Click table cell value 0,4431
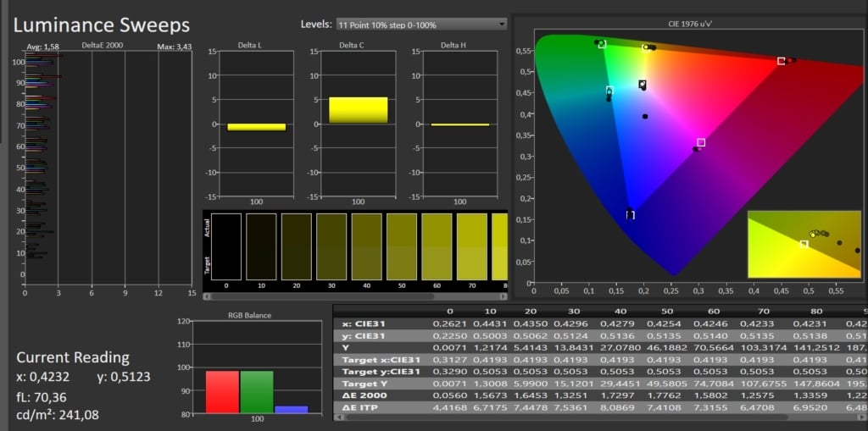868x431 pixels. 489,323
